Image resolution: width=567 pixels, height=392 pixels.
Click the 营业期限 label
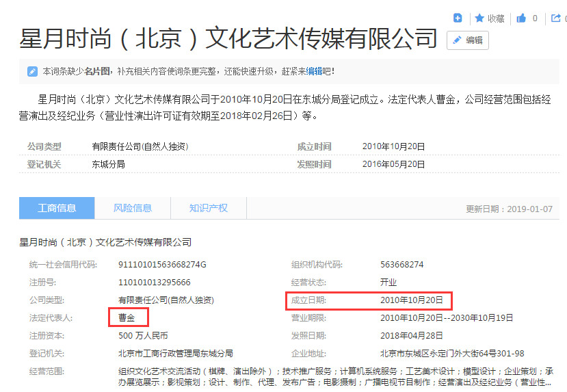click(308, 318)
